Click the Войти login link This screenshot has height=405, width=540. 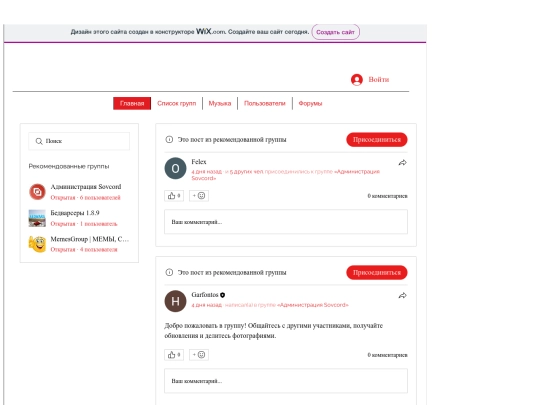[379, 80]
